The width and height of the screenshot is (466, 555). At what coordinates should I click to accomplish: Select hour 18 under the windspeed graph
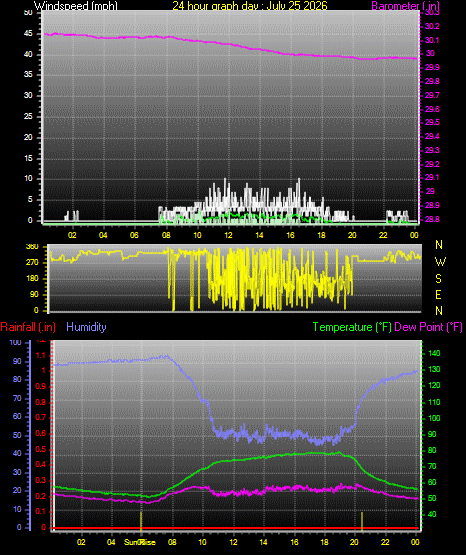click(321, 235)
